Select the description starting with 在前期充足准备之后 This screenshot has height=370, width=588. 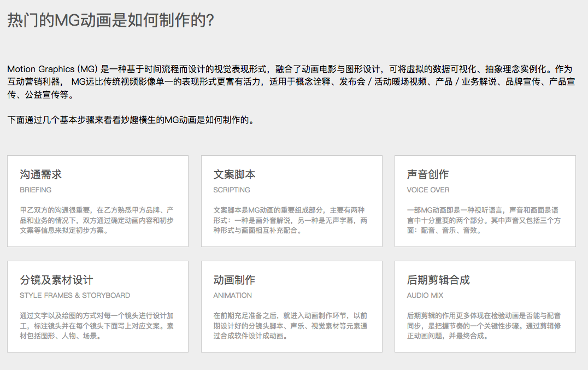tap(291, 325)
